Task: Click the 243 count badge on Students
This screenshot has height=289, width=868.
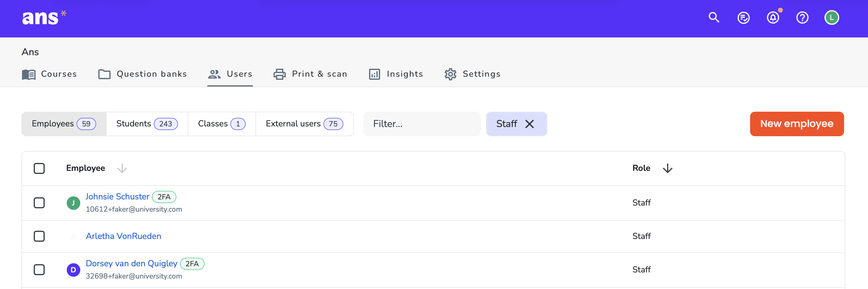Action: point(166,124)
